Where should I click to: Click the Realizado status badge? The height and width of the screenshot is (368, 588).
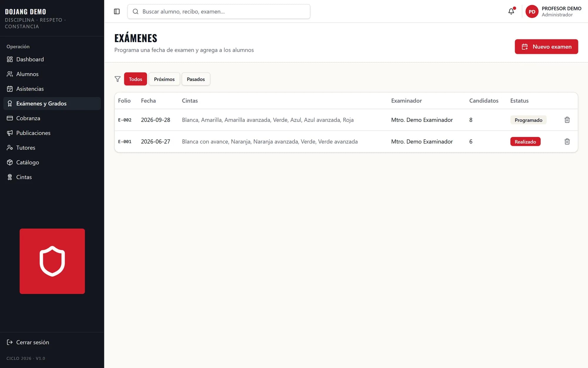(525, 142)
